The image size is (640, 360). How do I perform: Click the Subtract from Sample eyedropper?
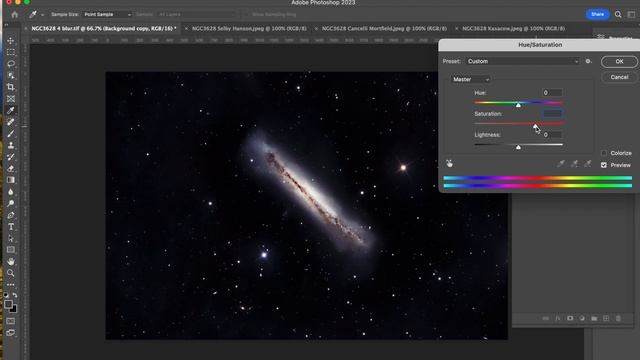[588, 164]
